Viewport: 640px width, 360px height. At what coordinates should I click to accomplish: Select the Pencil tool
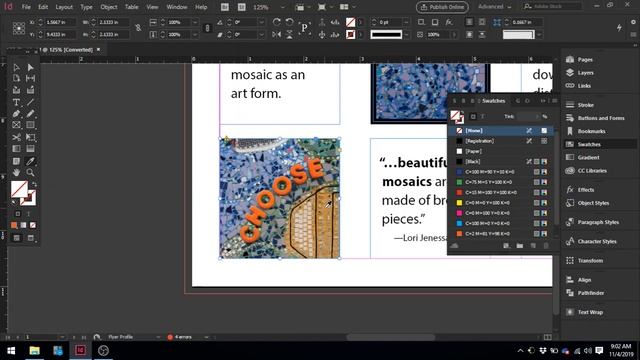pos(31,114)
